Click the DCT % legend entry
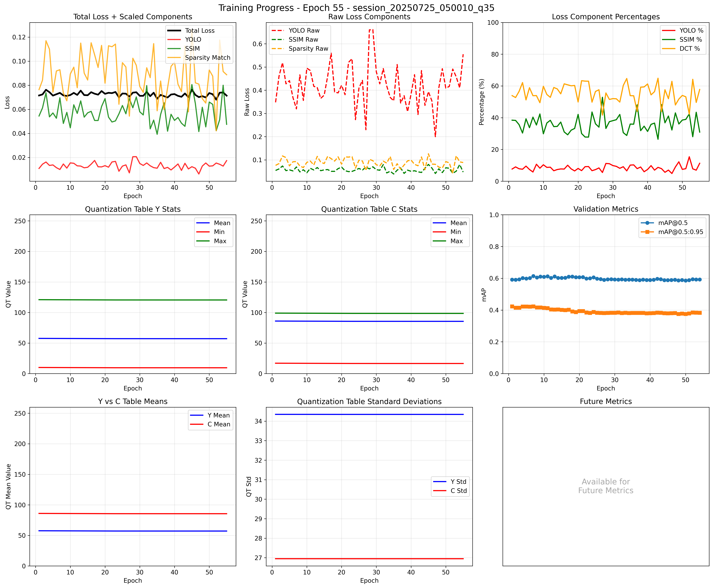The width and height of the screenshot is (713, 588). tap(689, 48)
